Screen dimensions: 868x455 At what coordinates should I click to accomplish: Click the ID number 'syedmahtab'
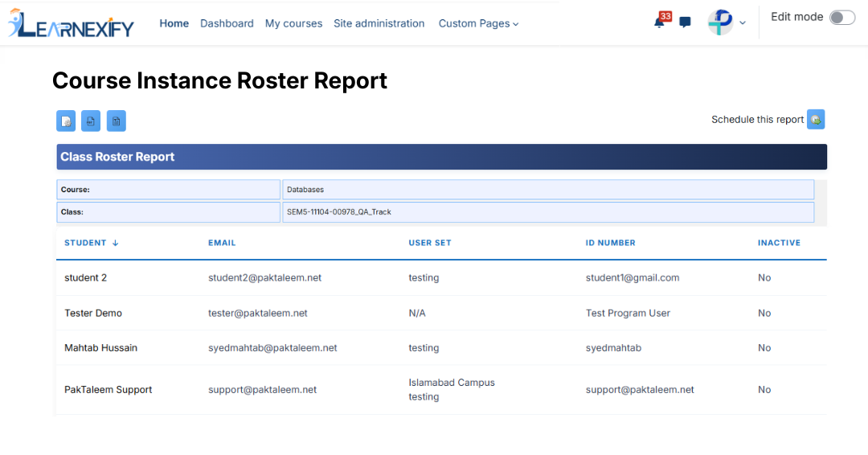pos(613,348)
